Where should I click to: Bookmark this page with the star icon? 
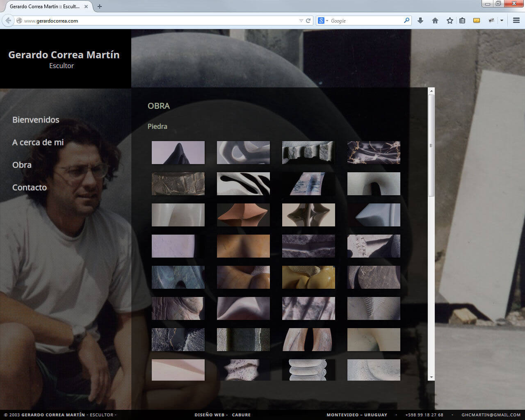click(x=450, y=21)
